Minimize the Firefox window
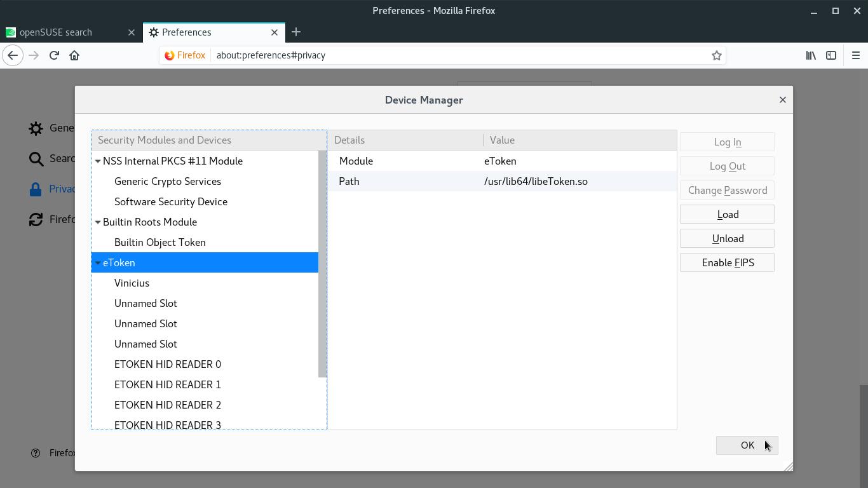Image resolution: width=868 pixels, height=488 pixels. pos(814,11)
